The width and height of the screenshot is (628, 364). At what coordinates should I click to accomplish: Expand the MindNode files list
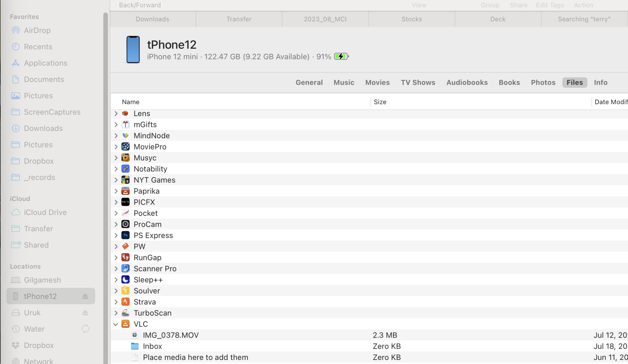116,136
